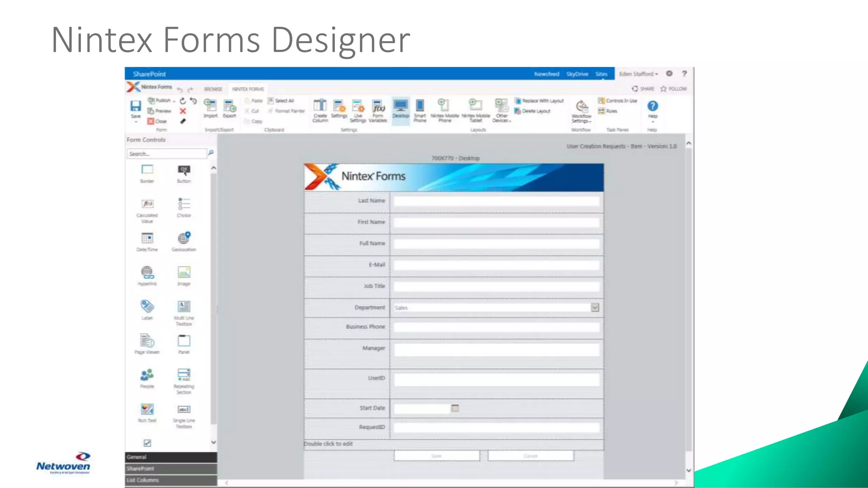Open the Start Date calendar picker
The width and height of the screenshot is (868, 488).
pyautogui.click(x=455, y=408)
